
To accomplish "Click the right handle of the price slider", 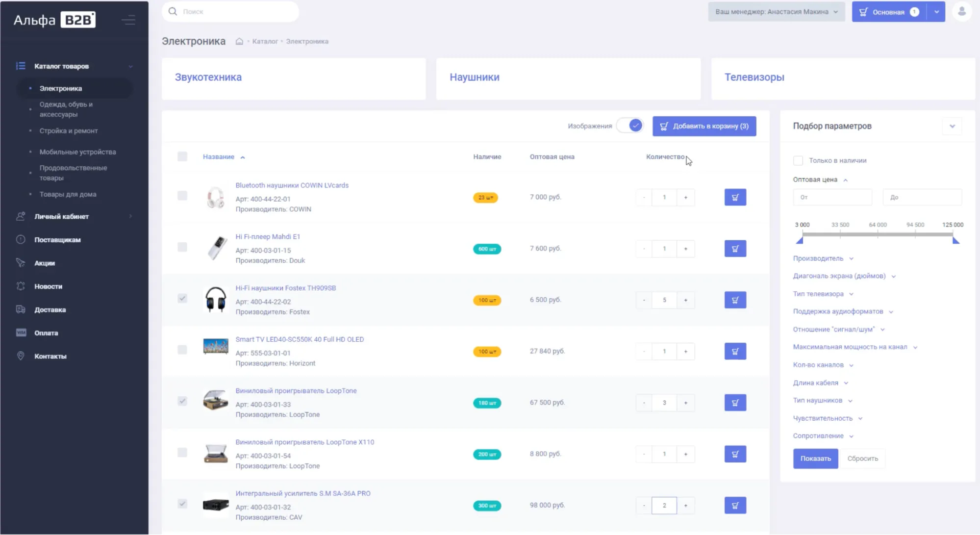I will 955,240.
